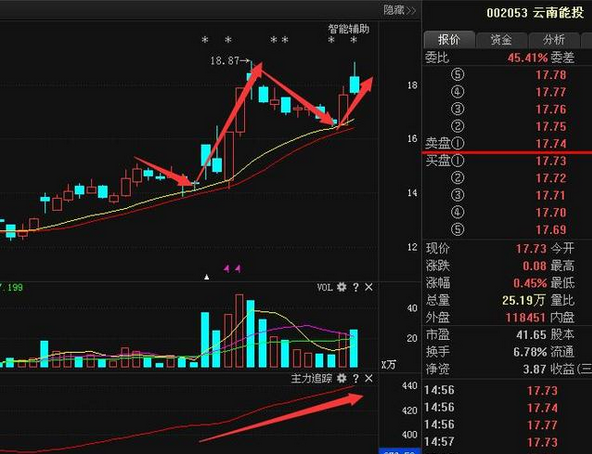The width and height of the screenshot is (592, 454).
Task: Open the 智能辅助 option
Action: click(348, 29)
